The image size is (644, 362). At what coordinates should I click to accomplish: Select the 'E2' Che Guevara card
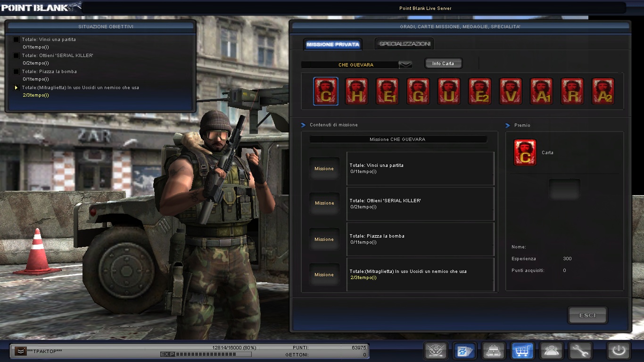pyautogui.click(x=480, y=91)
